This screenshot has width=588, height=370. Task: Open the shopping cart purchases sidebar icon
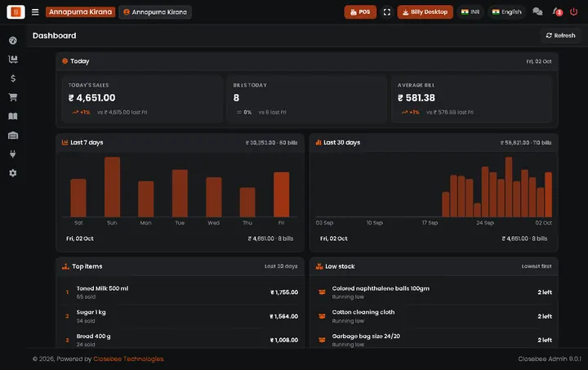click(13, 97)
